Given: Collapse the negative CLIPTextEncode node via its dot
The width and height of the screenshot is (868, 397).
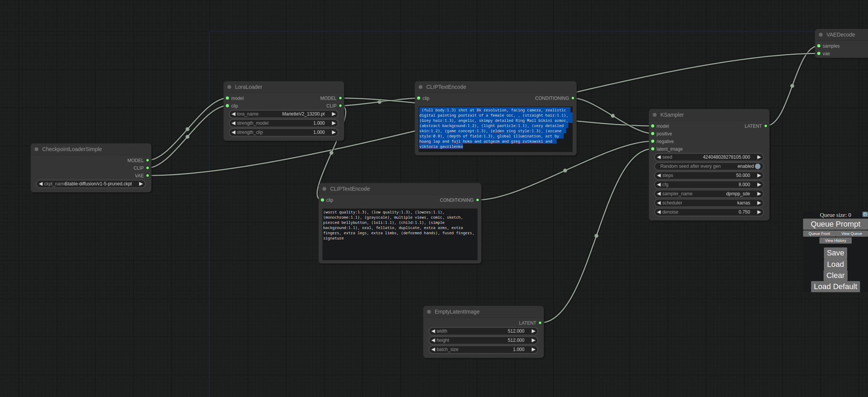Looking at the screenshot, I should tap(325, 189).
